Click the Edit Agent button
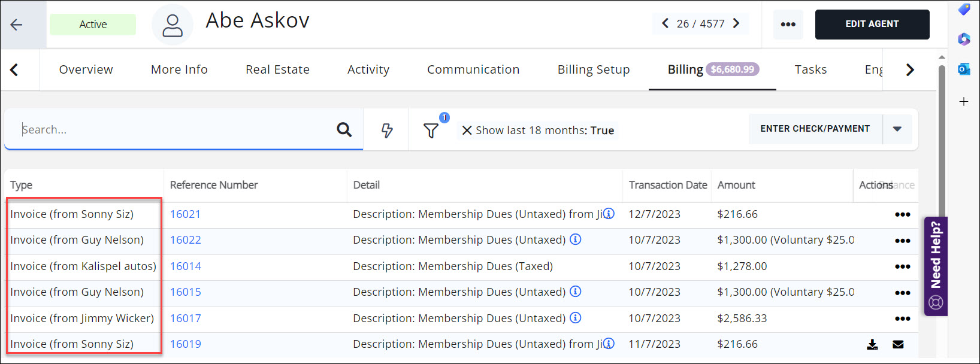This screenshot has width=980, height=364. click(x=872, y=25)
